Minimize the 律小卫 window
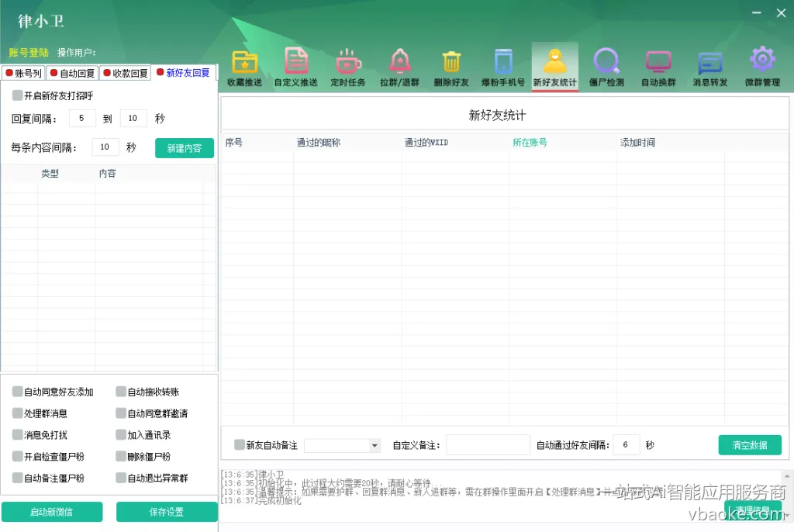 coord(757,12)
